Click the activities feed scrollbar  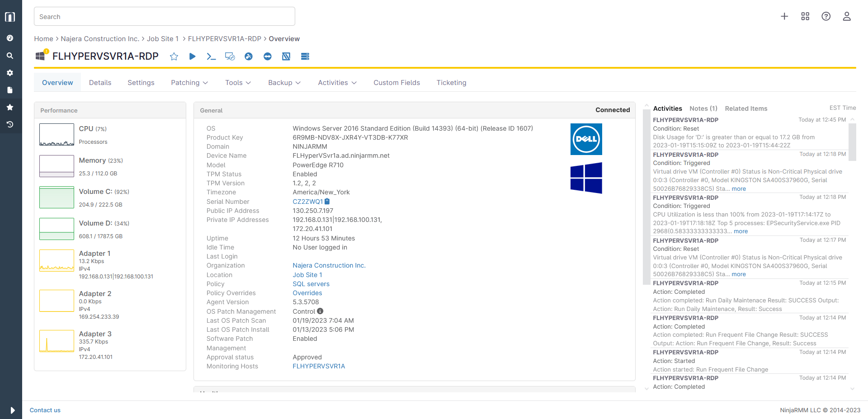point(852,142)
